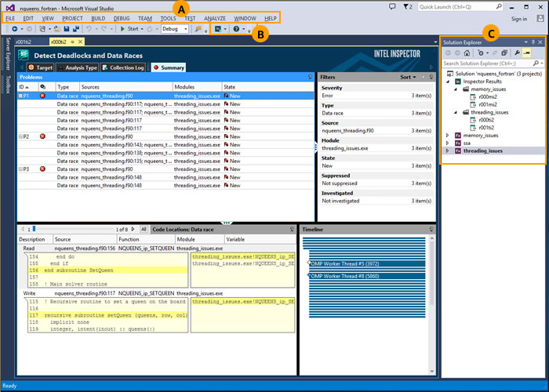The image size is (549, 392).
Task: Click the Intel Inspector toolbar icon
Action: coord(217,29)
